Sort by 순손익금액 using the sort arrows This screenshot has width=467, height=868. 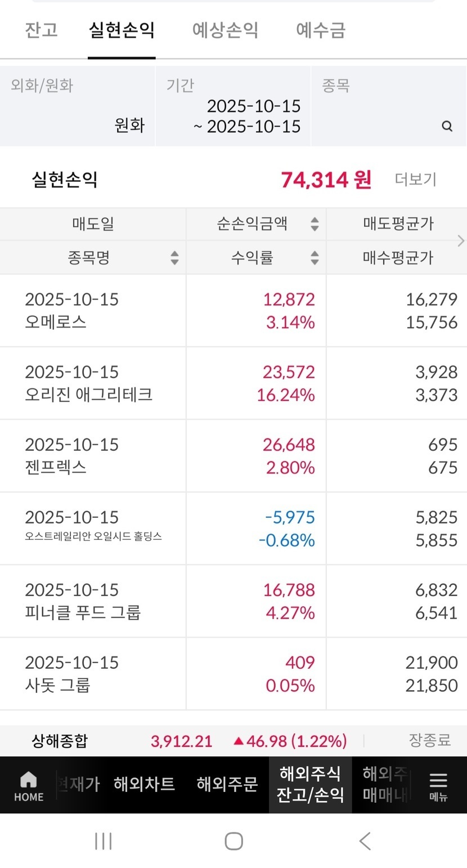pos(315,224)
